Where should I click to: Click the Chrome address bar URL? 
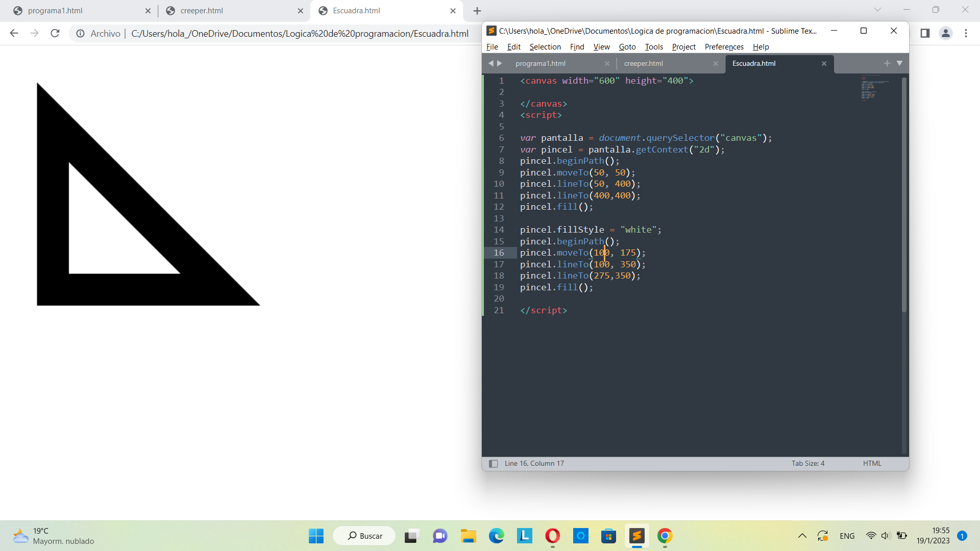tap(300, 33)
